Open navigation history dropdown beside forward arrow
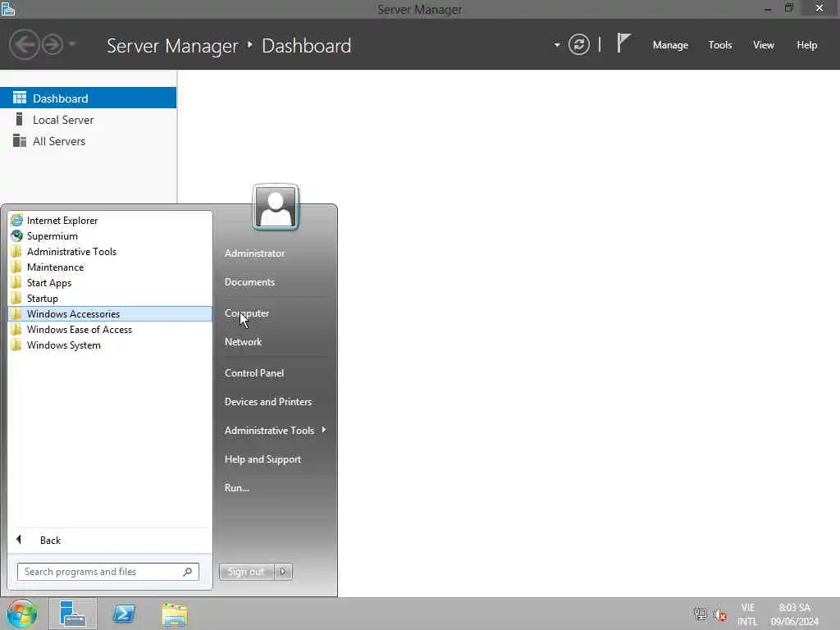840x630 pixels. [72, 44]
